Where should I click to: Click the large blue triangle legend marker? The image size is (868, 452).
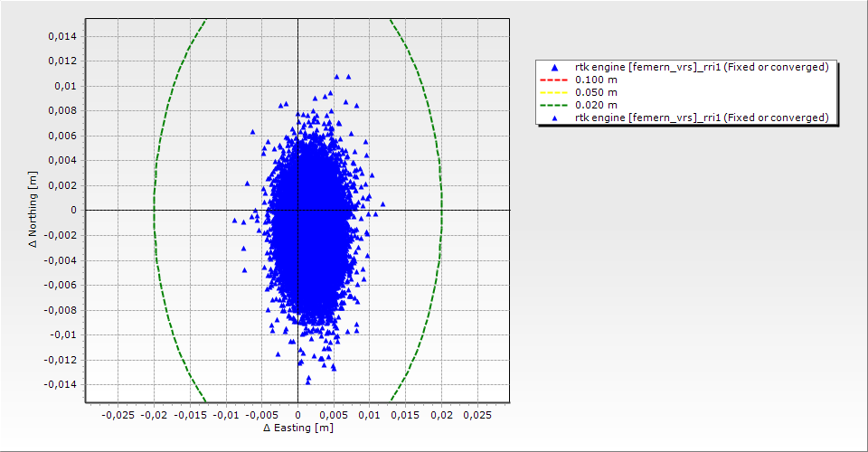tap(555, 67)
